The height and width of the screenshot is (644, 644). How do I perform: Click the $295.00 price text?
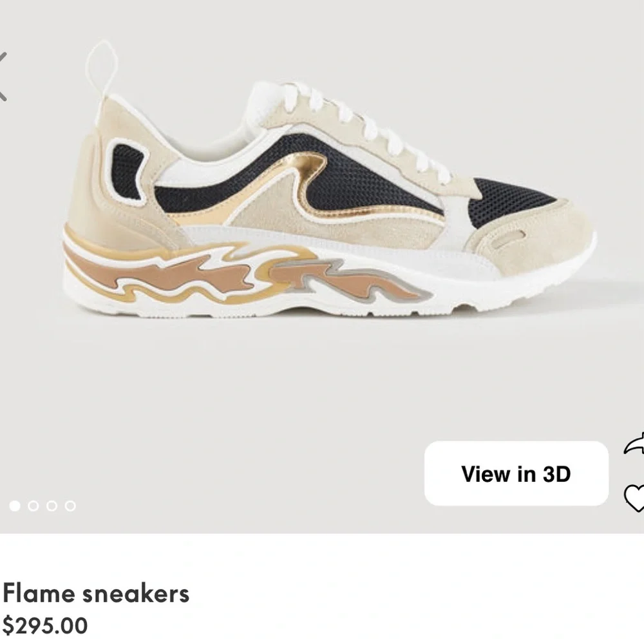coord(45,625)
